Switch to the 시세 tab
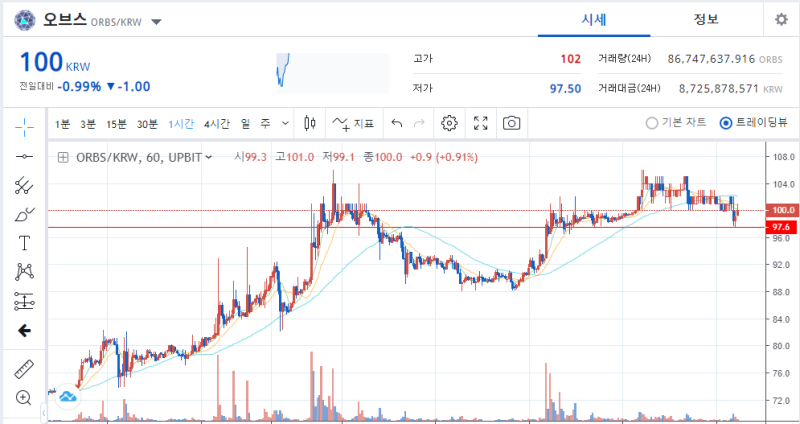 [594, 20]
